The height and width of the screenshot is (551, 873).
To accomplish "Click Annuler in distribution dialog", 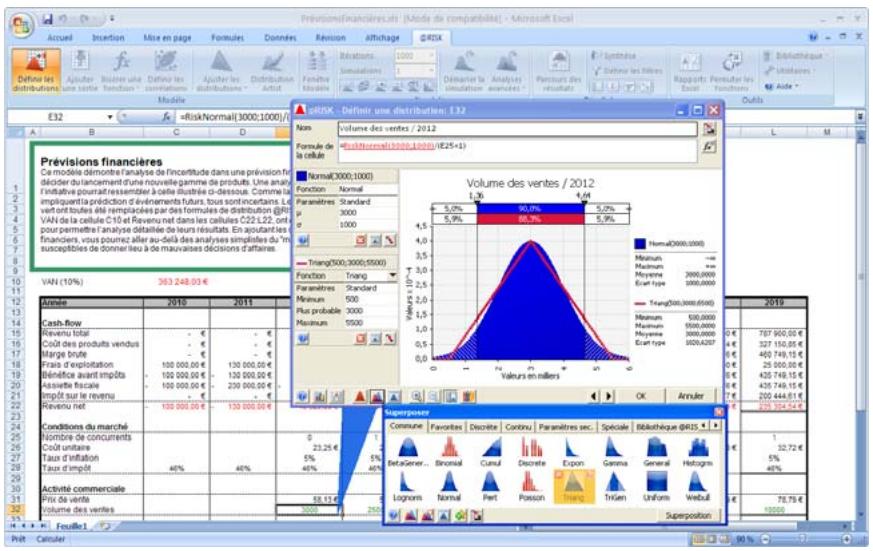I will coord(691,396).
